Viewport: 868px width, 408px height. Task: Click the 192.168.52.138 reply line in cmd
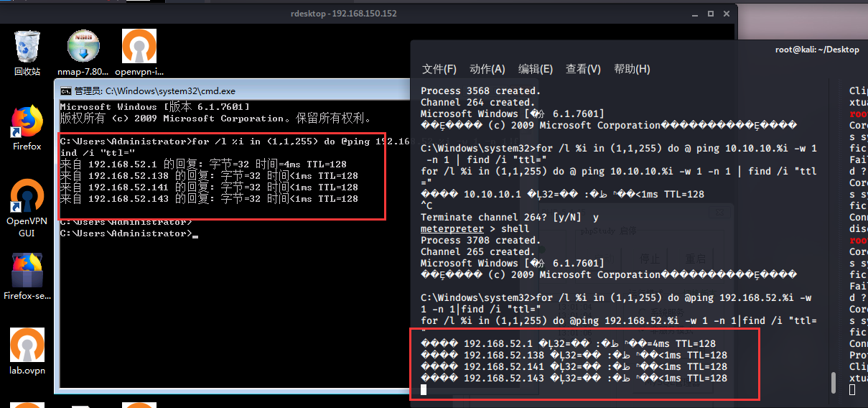(x=209, y=176)
